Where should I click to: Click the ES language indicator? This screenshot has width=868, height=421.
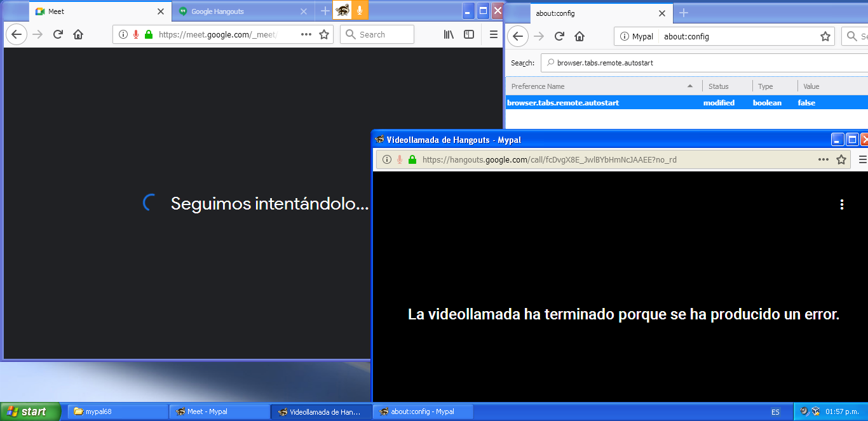coord(775,411)
